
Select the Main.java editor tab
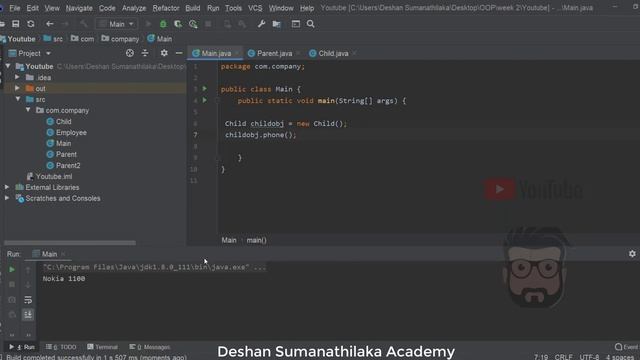216,53
